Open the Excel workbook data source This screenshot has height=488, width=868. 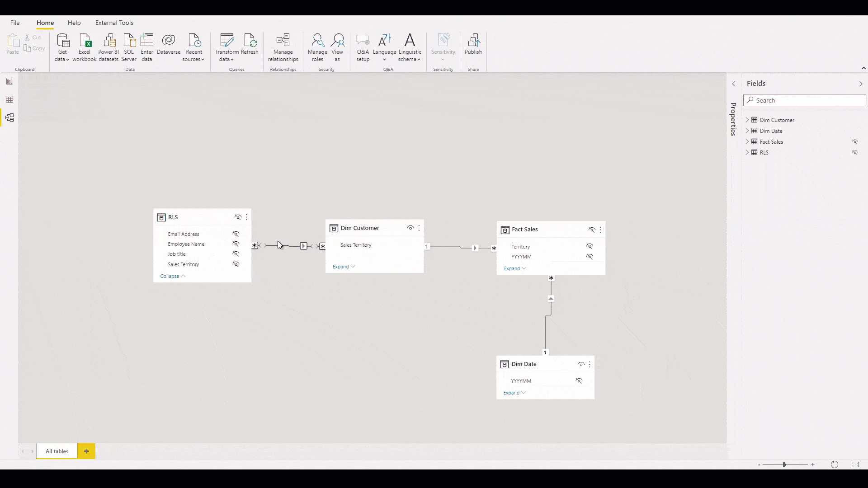coord(85,47)
